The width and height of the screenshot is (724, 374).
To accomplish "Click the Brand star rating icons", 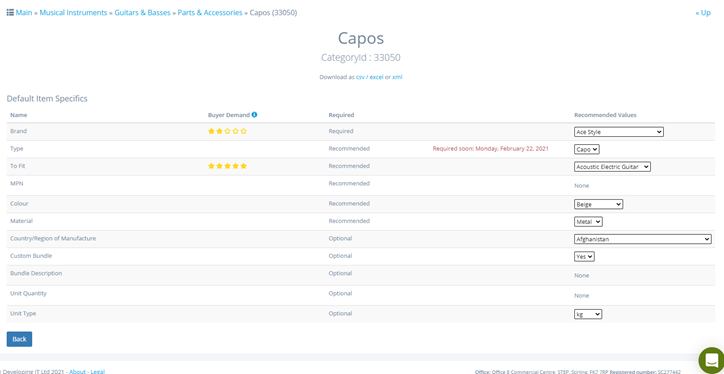I will coord(228,132).
